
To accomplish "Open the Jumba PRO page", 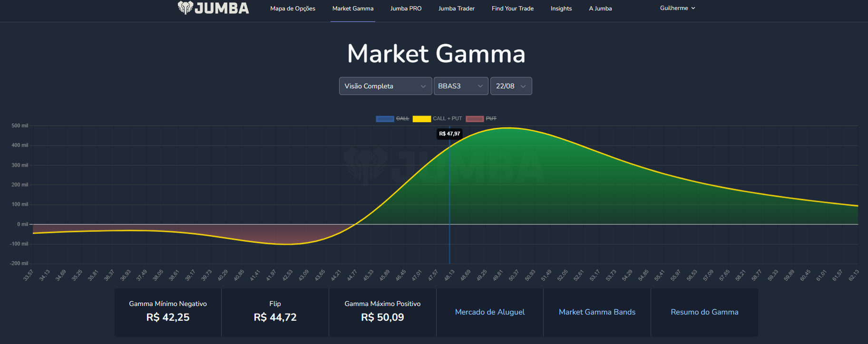I will click(406, 9).
